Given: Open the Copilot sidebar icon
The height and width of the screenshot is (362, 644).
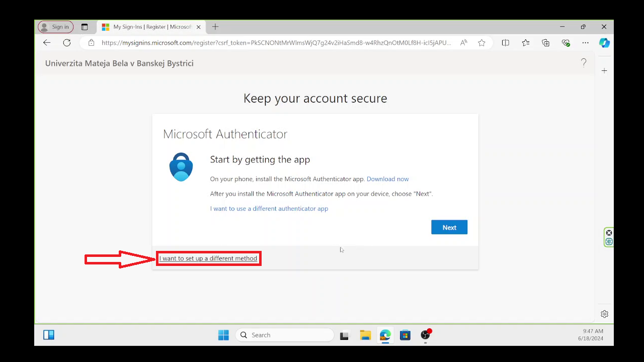Looking at the screenshot, I should tap(604, 43).
